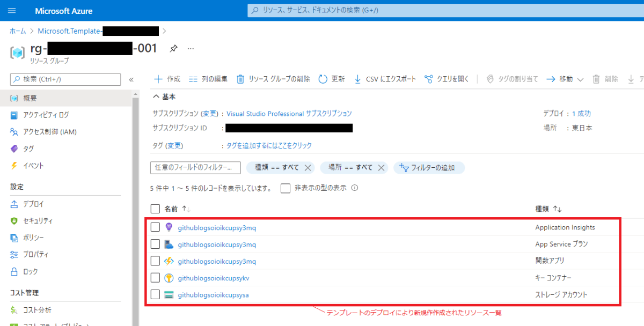Check the キー コンテナー row checkbox

(155, 278)
